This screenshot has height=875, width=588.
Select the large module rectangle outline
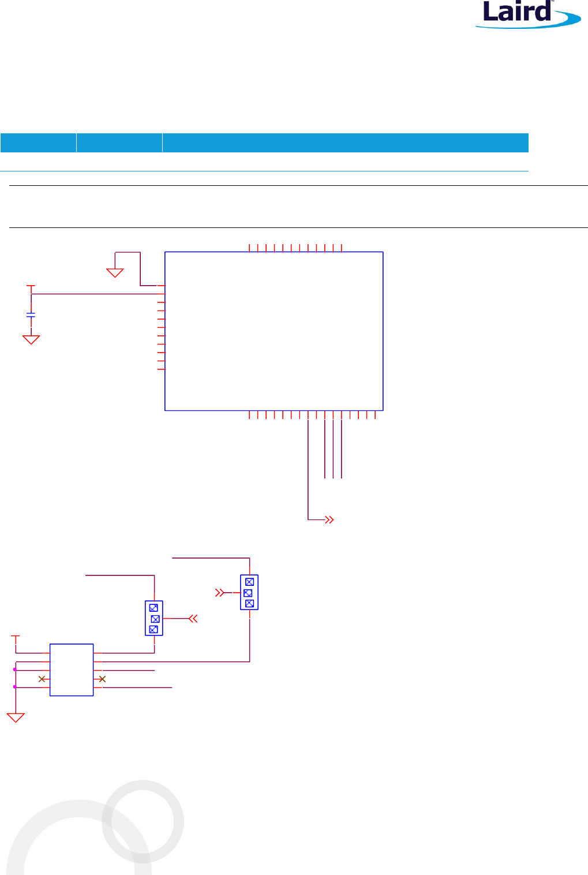click(274, 331)
